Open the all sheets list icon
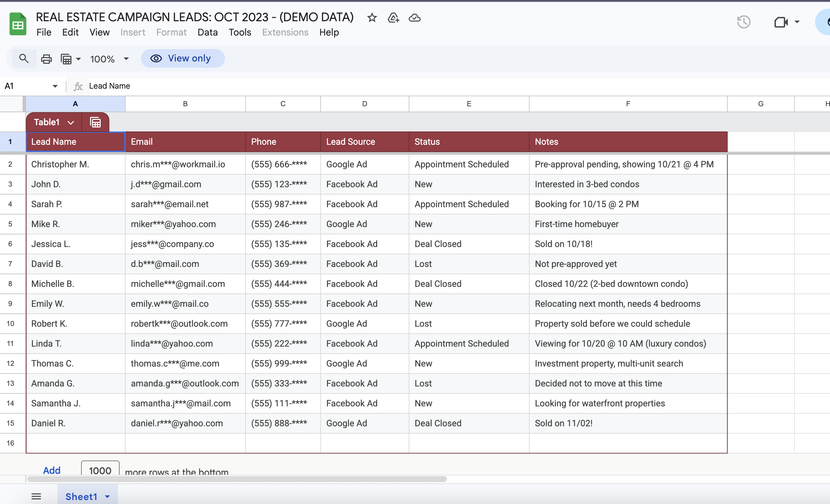Viewport: 830px width, 504px height. tap(36, 496)
